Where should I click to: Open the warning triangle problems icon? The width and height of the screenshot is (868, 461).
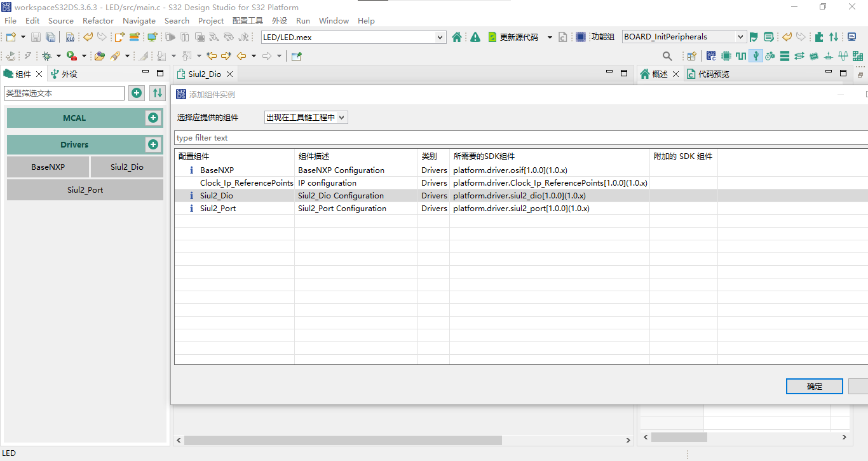pos(475,38)
